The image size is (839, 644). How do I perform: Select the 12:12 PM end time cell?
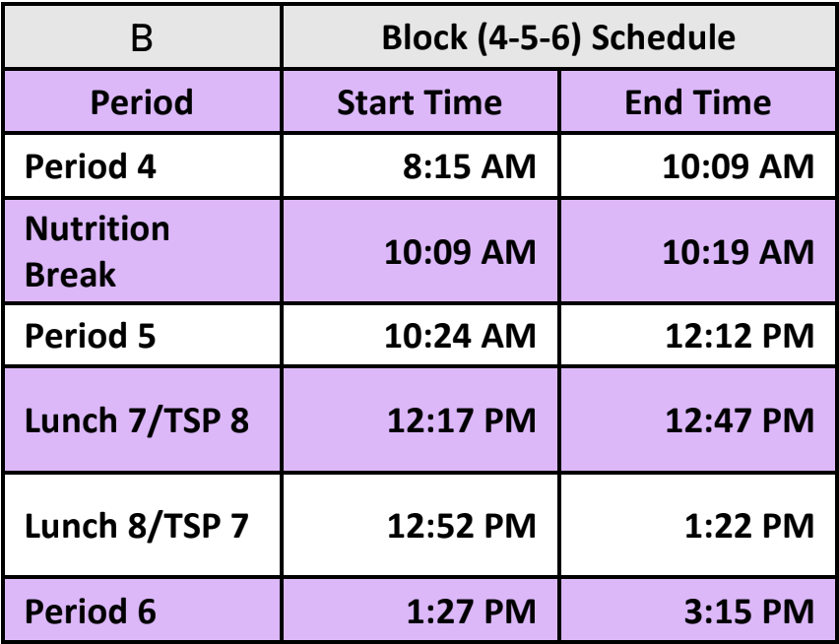[698, 336]
